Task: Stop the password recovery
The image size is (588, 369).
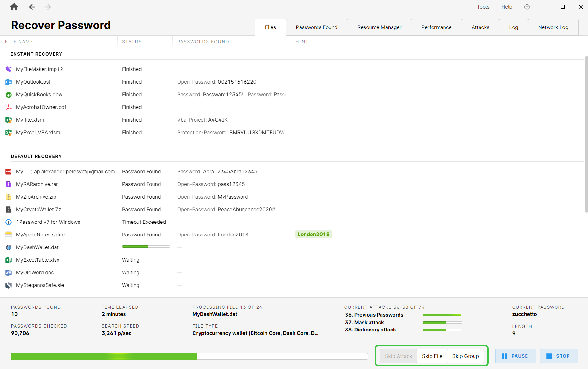Action: pos(559,356)
